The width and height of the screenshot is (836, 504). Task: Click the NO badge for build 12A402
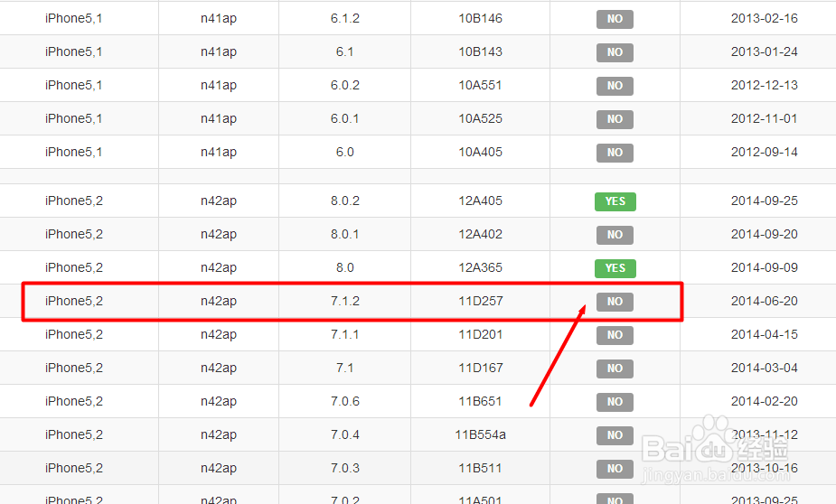point(615,235)
